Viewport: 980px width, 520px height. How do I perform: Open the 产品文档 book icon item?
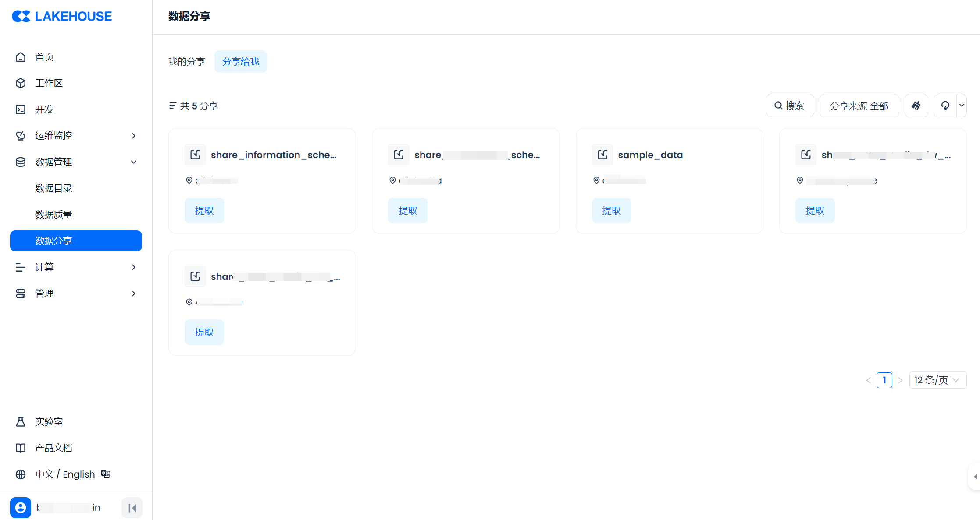21,448
